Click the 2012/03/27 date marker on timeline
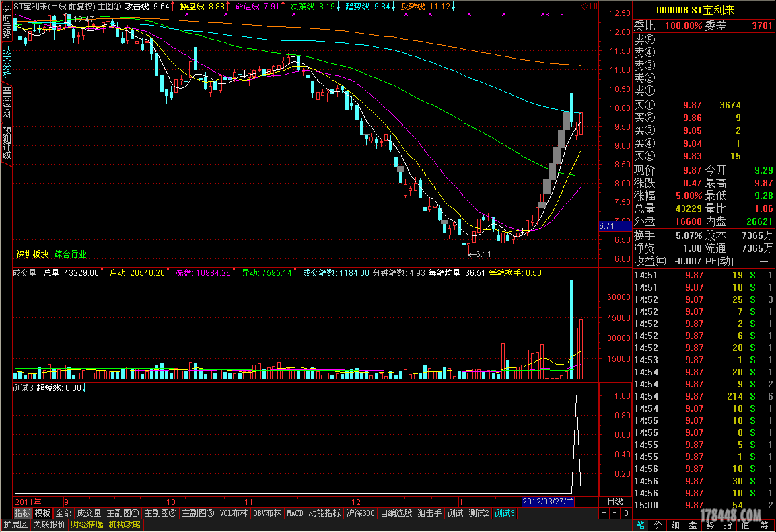The width and height of the screenshot is (776, 532). pos(548,501)
